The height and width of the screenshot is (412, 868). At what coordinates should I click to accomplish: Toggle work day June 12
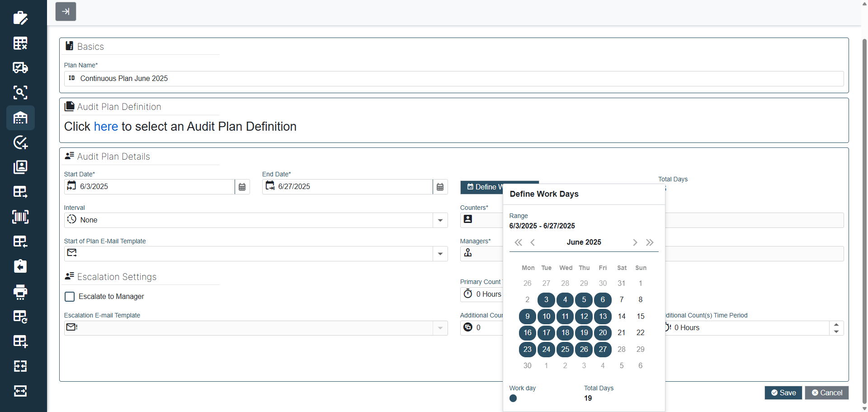point(584,316)
